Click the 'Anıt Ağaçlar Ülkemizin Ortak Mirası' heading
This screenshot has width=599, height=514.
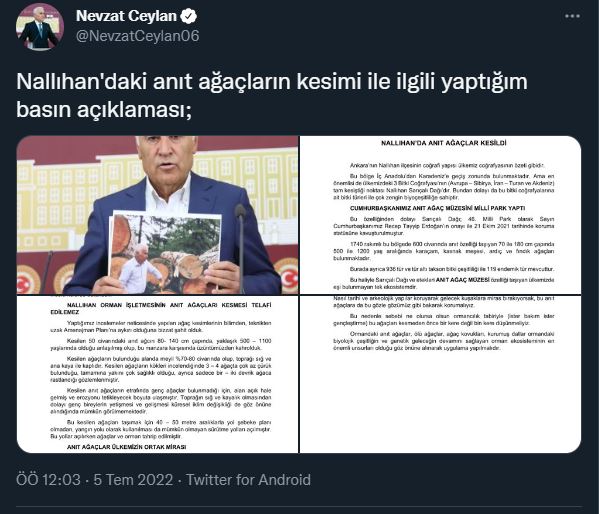pos(126,447)
